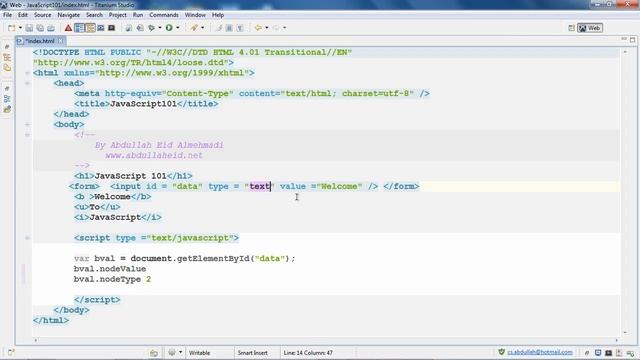Click the black terminal toolbar icon

(x=111, y=28)
